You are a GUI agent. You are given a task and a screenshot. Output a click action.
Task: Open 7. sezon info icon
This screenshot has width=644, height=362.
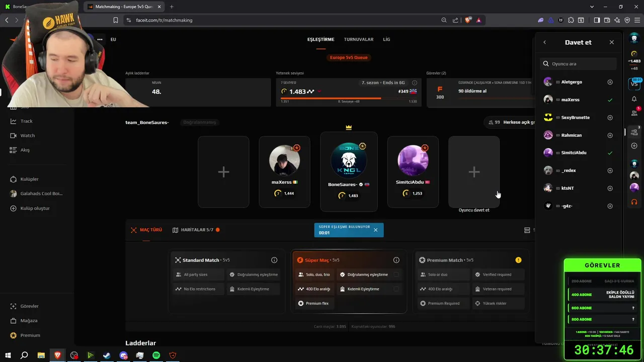tap(415, 82)
